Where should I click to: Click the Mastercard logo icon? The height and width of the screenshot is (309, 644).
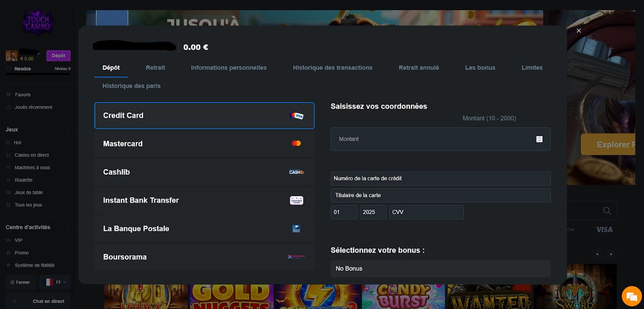296,143
